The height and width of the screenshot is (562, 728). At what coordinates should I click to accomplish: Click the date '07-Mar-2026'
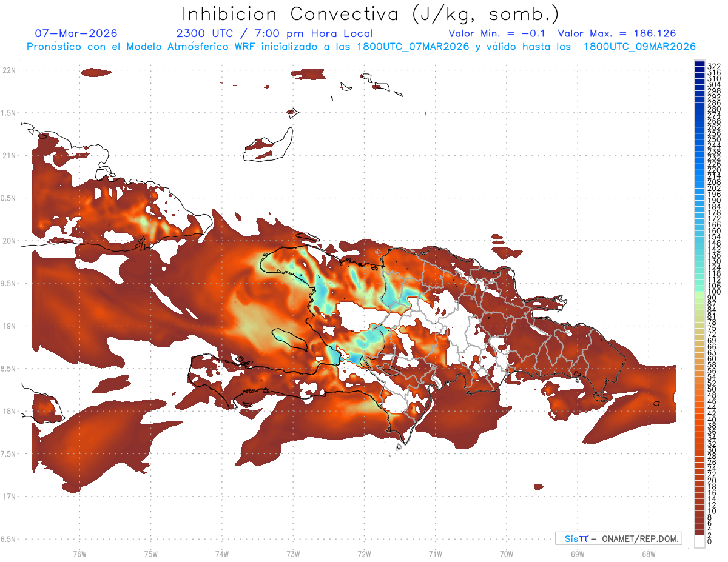tap(76, 33)
